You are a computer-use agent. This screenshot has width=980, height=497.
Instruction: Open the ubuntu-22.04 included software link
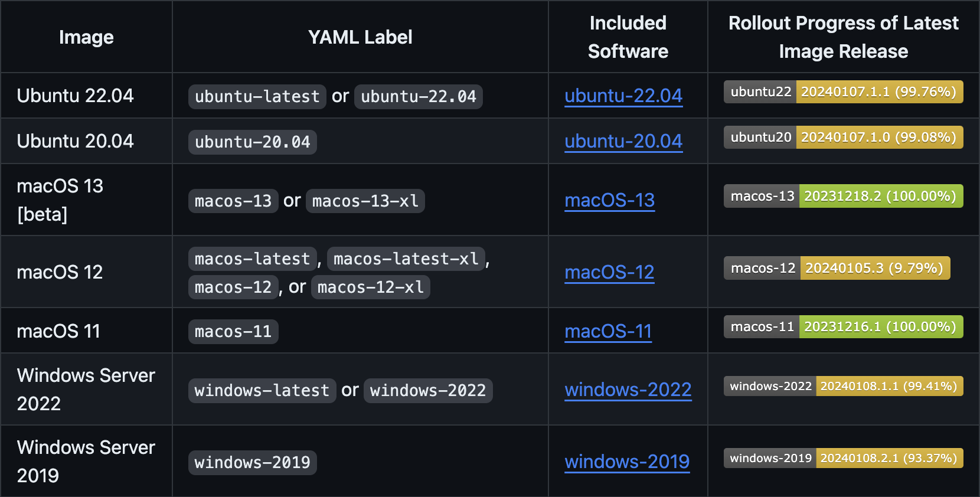pyautogui.click(x=623, y=96)
